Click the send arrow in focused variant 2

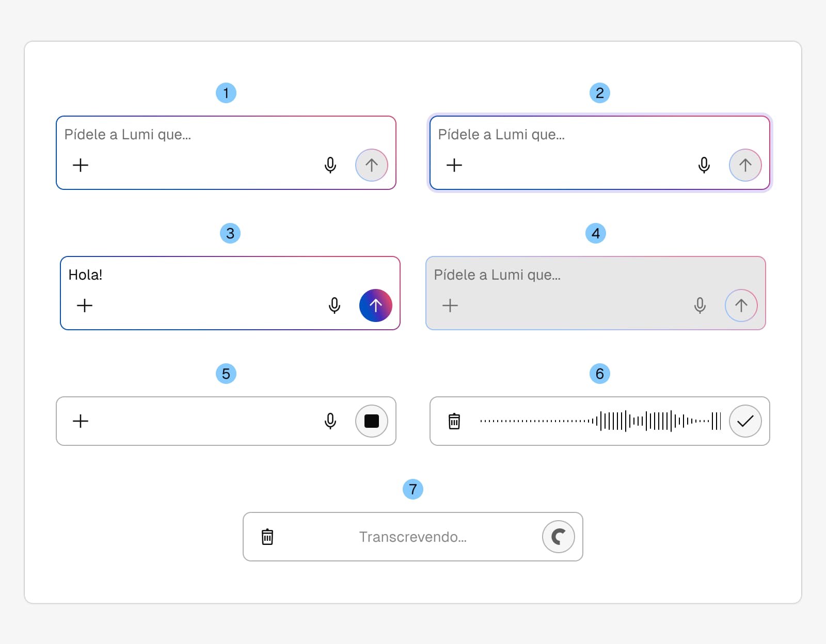click(745, 165)
